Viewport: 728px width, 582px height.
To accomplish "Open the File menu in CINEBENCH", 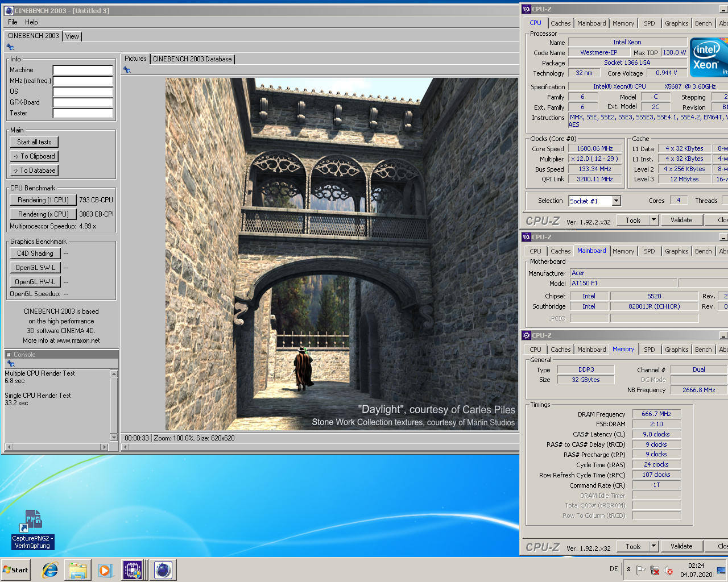I will click(13, 22).
